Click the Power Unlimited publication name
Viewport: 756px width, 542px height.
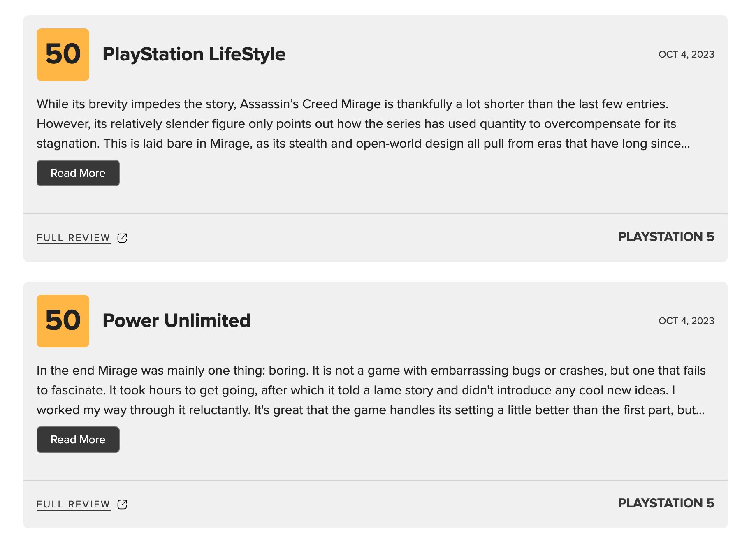point(176,321)
